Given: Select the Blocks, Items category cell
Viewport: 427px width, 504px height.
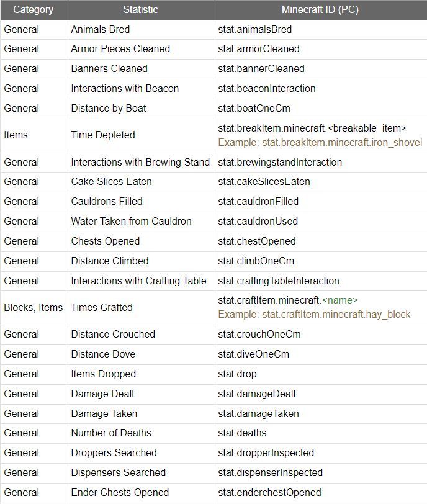Looking at the screenshot, I should [34, 308].
